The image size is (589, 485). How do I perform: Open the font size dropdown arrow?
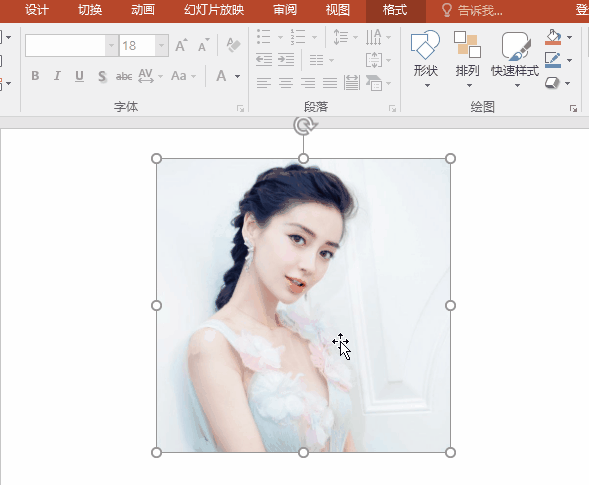click(x=162, y=45)
